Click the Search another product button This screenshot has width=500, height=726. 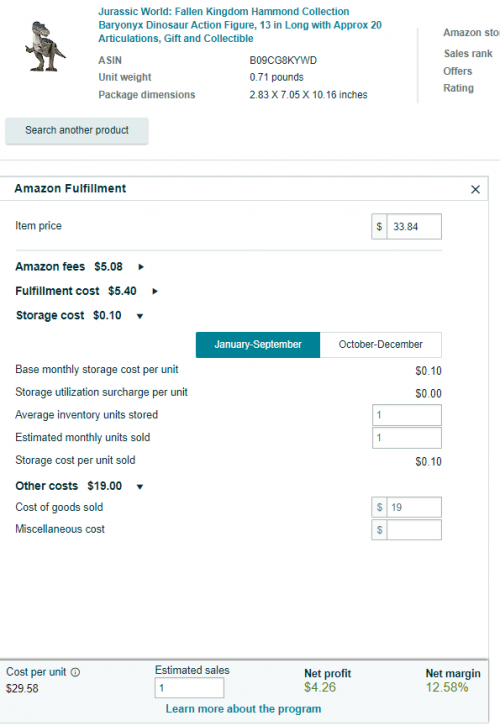coord(77,131)
